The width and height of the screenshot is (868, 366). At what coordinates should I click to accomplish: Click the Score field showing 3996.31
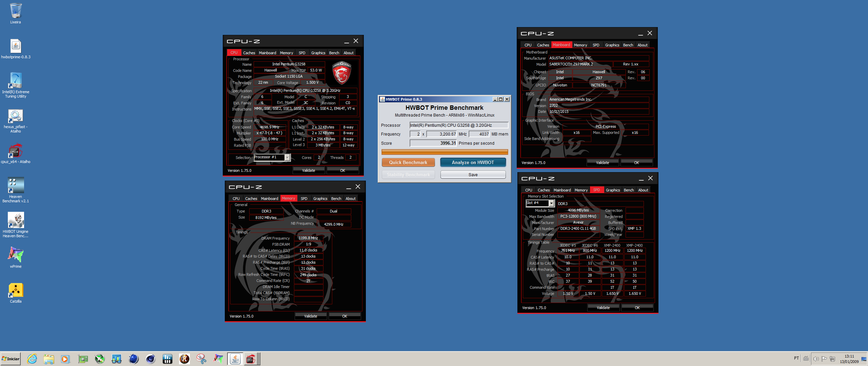coord(433,143)
